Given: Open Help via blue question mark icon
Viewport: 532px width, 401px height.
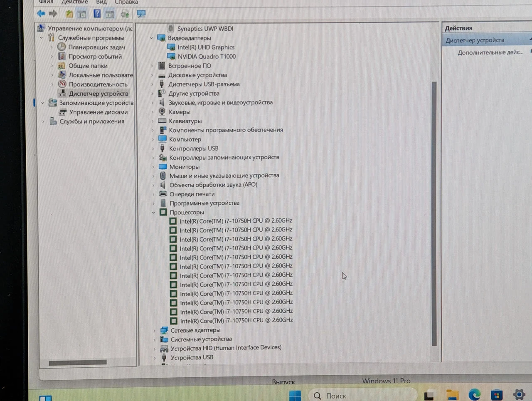Looking at the screenshot, I should pyautogui.click(x=97, y=14).
